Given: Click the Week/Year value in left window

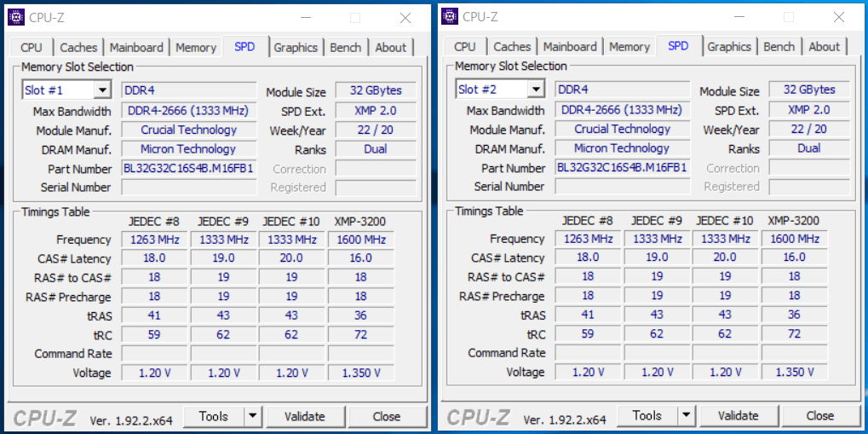Looking at the screenshot, I should (376, 130).
